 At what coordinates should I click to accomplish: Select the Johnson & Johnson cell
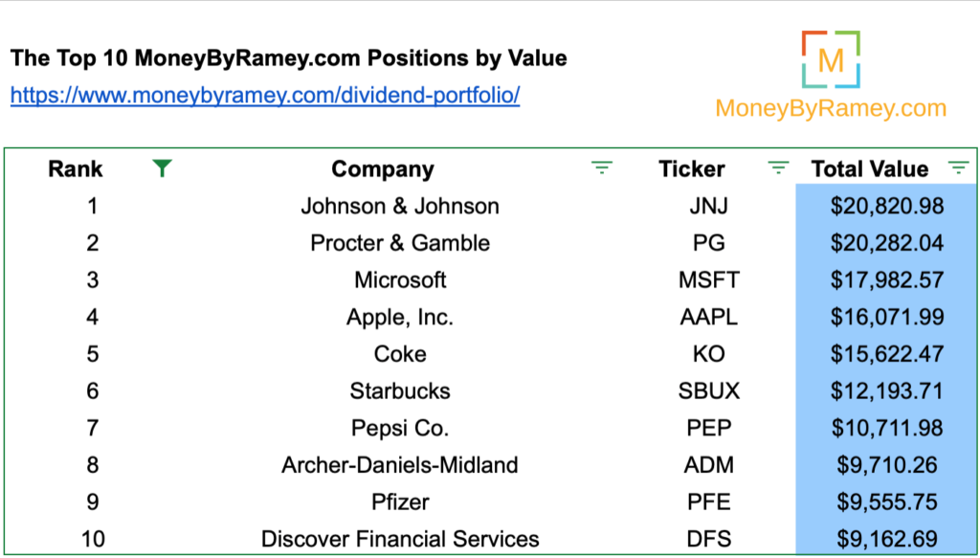tap(400, 206)
